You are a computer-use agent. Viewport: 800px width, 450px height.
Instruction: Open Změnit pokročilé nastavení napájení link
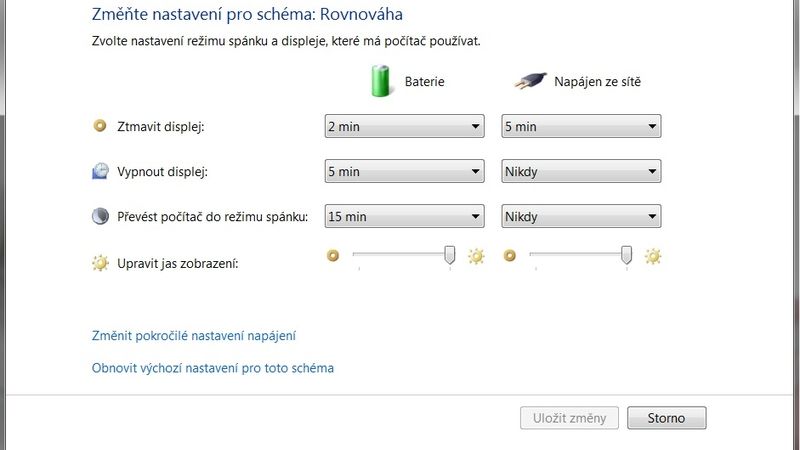pos(194,336)
